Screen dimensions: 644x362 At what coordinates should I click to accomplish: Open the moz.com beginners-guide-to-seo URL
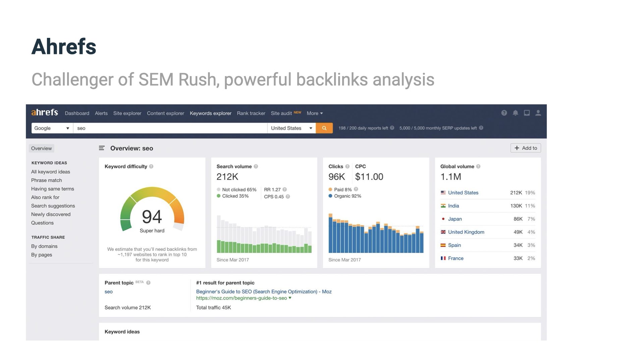(241, 298)
